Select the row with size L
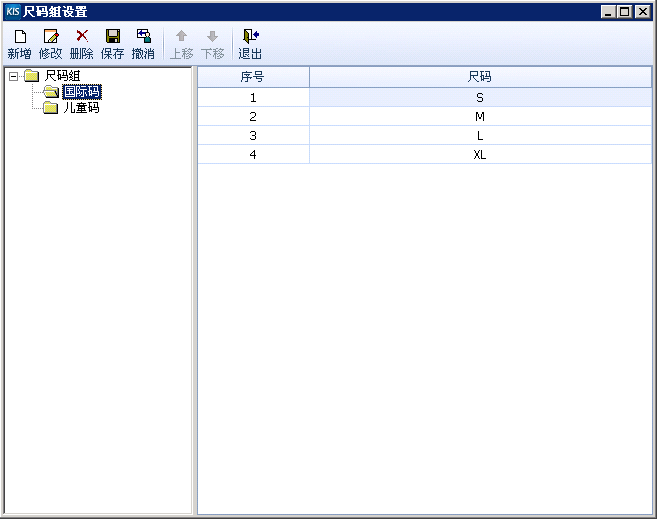The width and height of the screenshot is (657, 519). coord(480,136)
